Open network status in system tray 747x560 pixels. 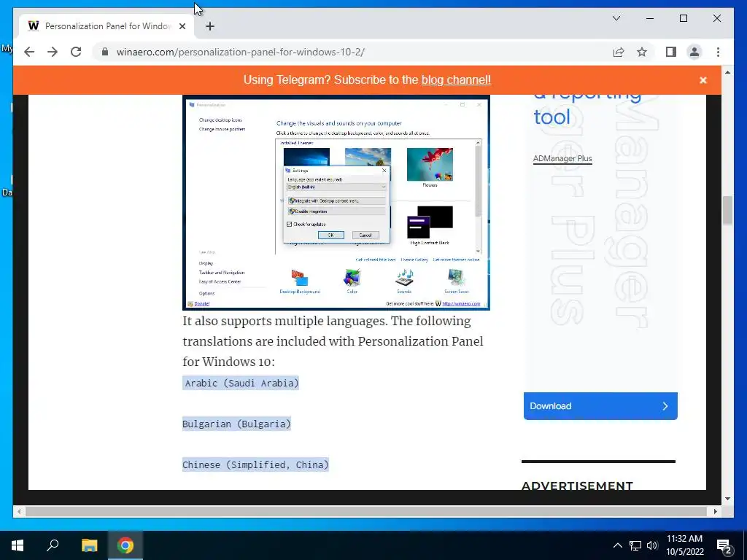635,545
